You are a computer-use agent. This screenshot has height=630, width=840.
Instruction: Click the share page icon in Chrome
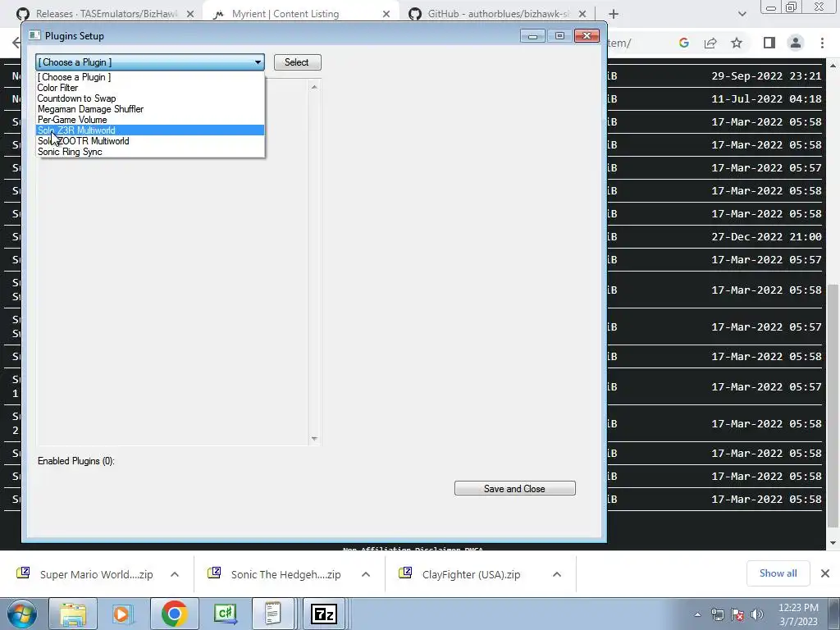point(710,43)
